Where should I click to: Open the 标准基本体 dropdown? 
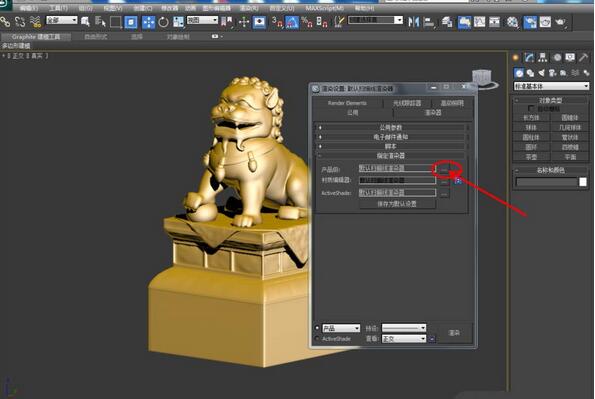tap(551, 86)
